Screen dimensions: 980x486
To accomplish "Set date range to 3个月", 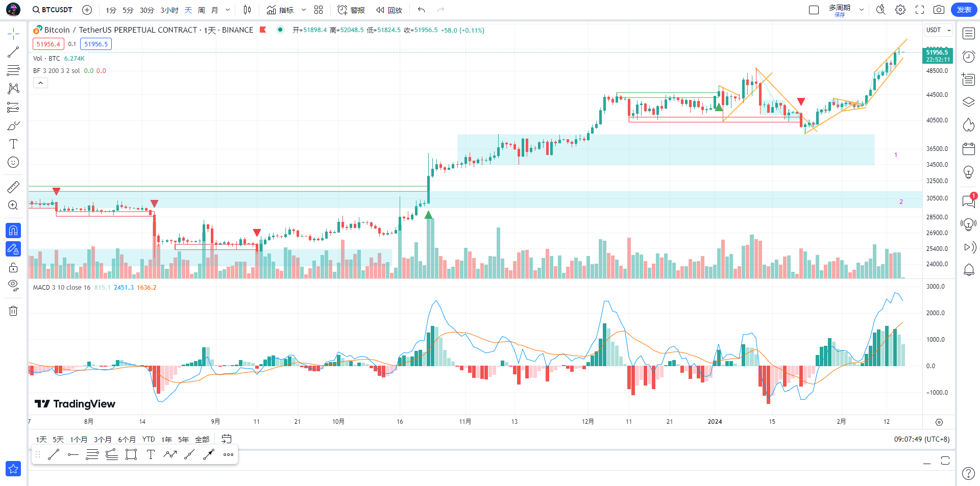I will [x=103, y=439].
